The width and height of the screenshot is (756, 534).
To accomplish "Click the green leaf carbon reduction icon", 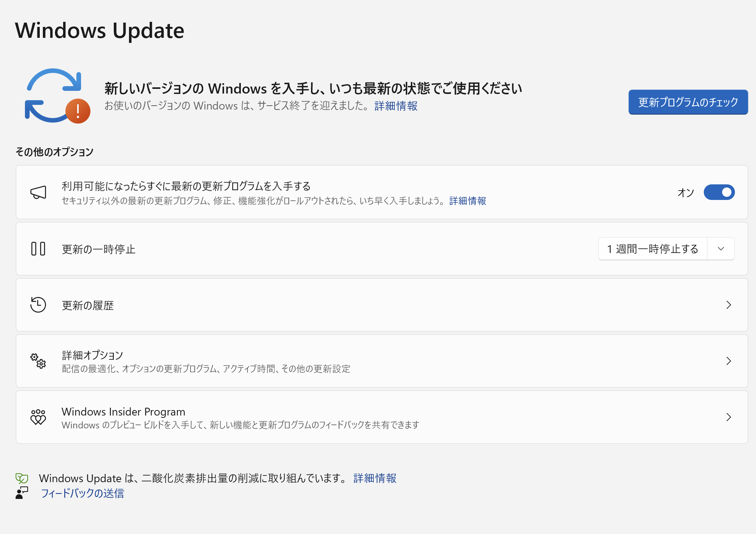I will (22, 478).
